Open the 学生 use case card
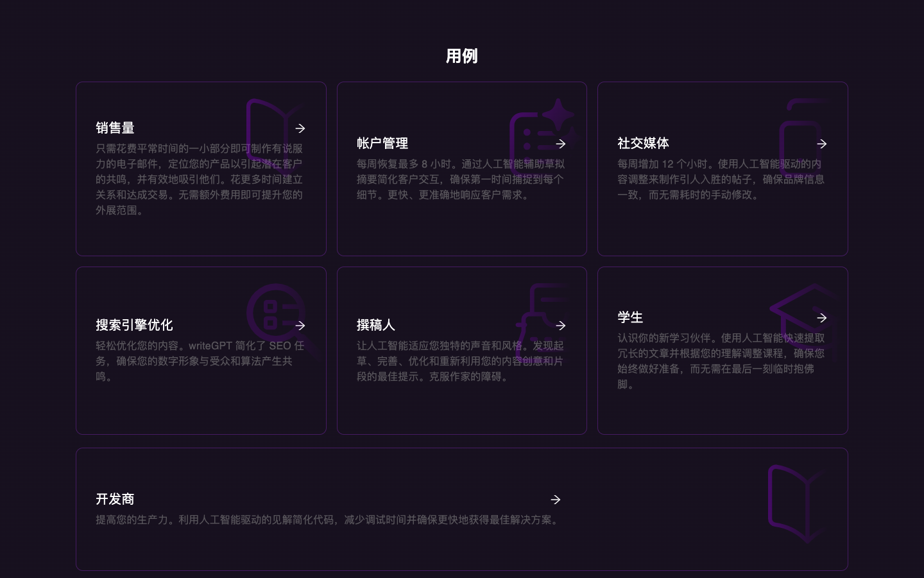This screenshot has width=924, height=578. point(723,351)
